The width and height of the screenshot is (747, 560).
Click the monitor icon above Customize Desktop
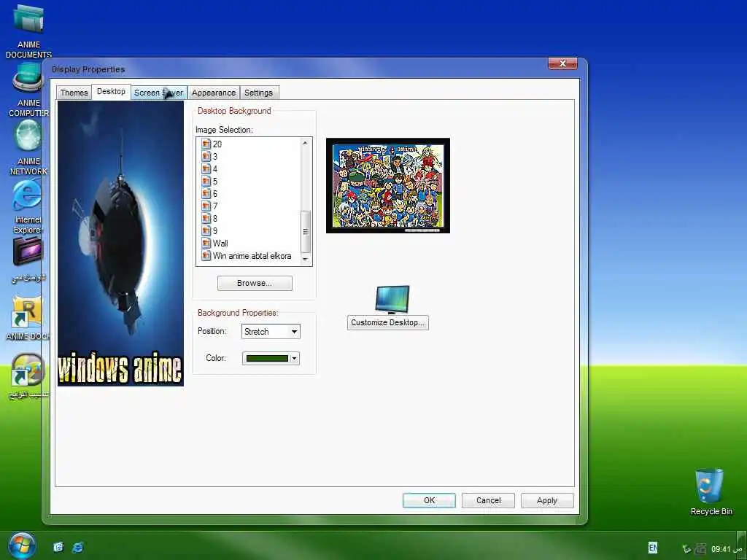[x=392, y=300]
